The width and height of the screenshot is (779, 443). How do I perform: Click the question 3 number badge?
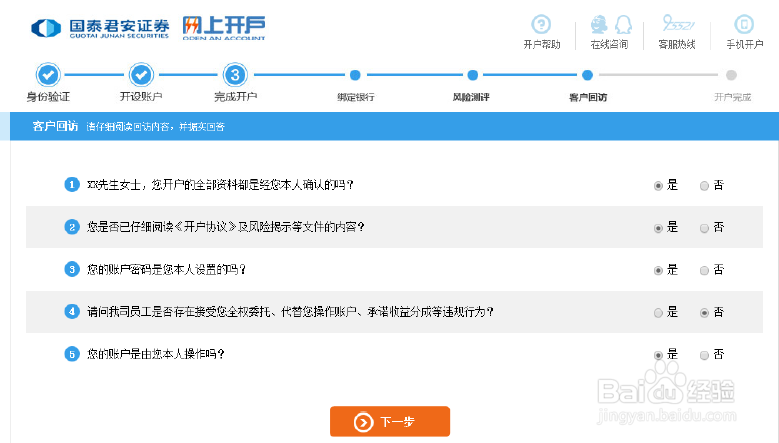(72, 269)
